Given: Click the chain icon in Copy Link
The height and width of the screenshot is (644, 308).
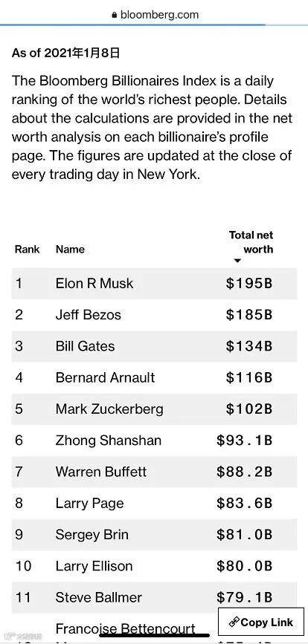Looking at the screenshot, I should (234, 622).
